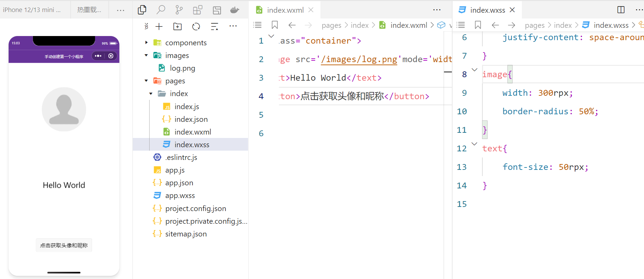Open the Source Control icon
The height and width of the screenshot is (279, 644).
coord(179,10)
